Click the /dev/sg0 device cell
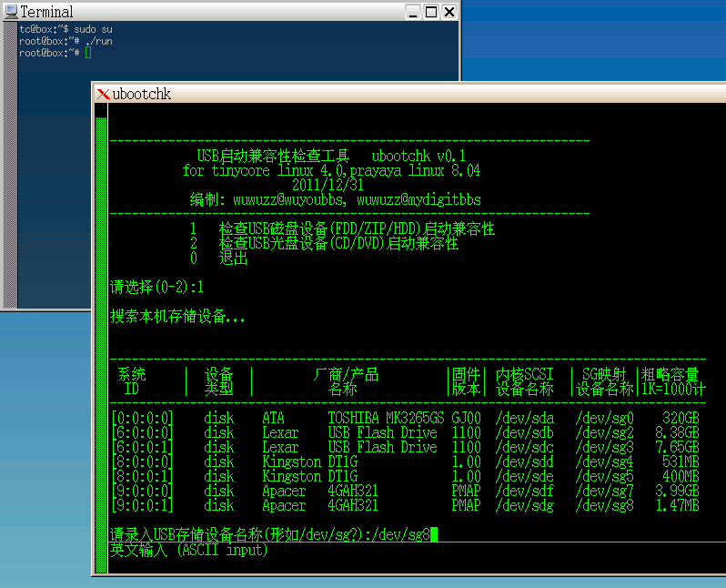Image resolution: width=726 pixels, height=588 pixels. [x=605, y=418]
